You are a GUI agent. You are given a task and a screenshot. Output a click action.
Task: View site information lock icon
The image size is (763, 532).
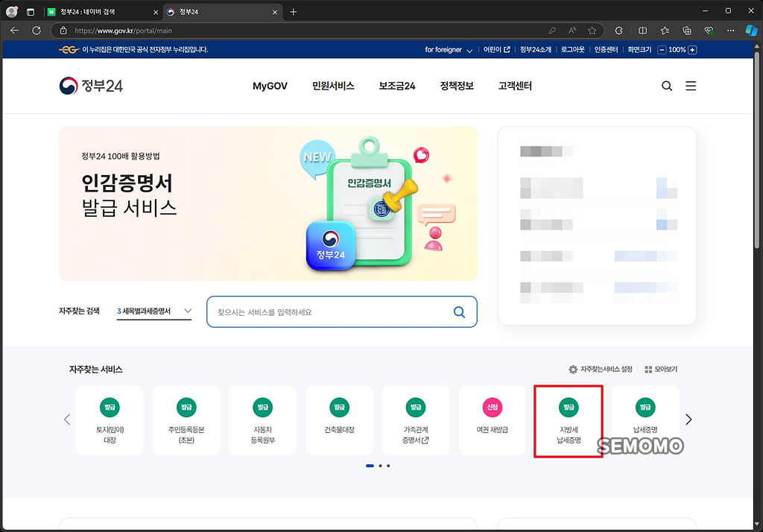[x=63, y=31]
